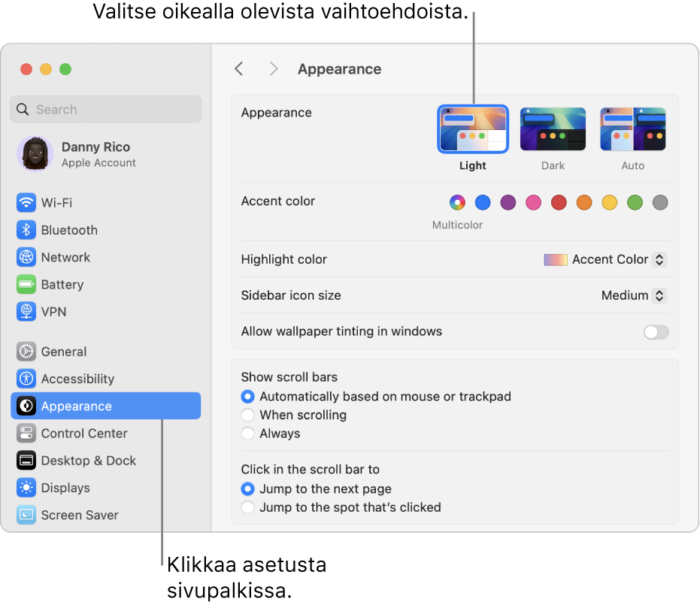Select Network label in the sidebar
Image resolution: width=700 pixels, height=608 pixels.
point(65,257)
